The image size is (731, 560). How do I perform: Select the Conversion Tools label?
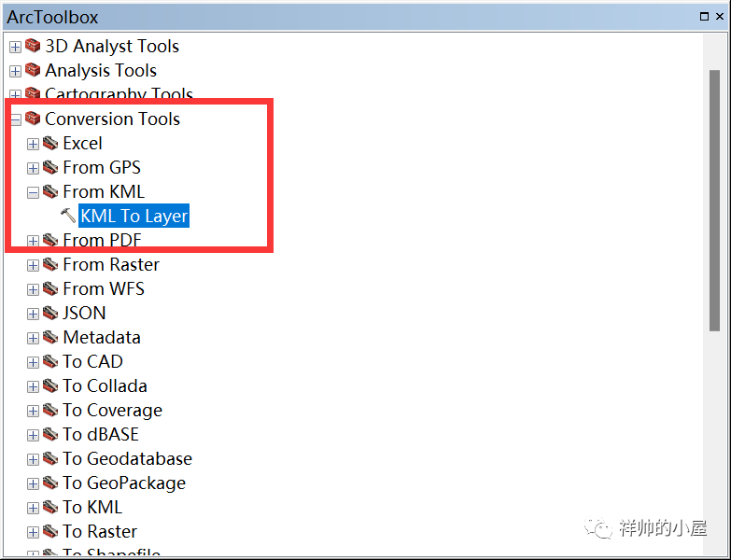[112, 119]
